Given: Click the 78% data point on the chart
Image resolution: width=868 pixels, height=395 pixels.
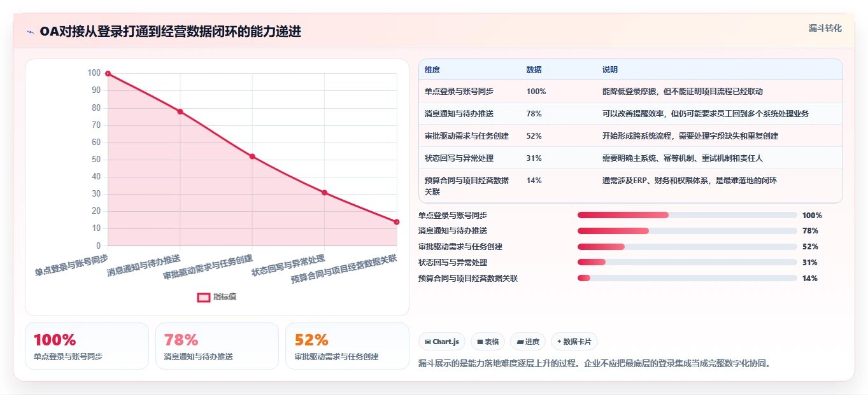Looking at the screenshot, I should (x=180, y=111).
